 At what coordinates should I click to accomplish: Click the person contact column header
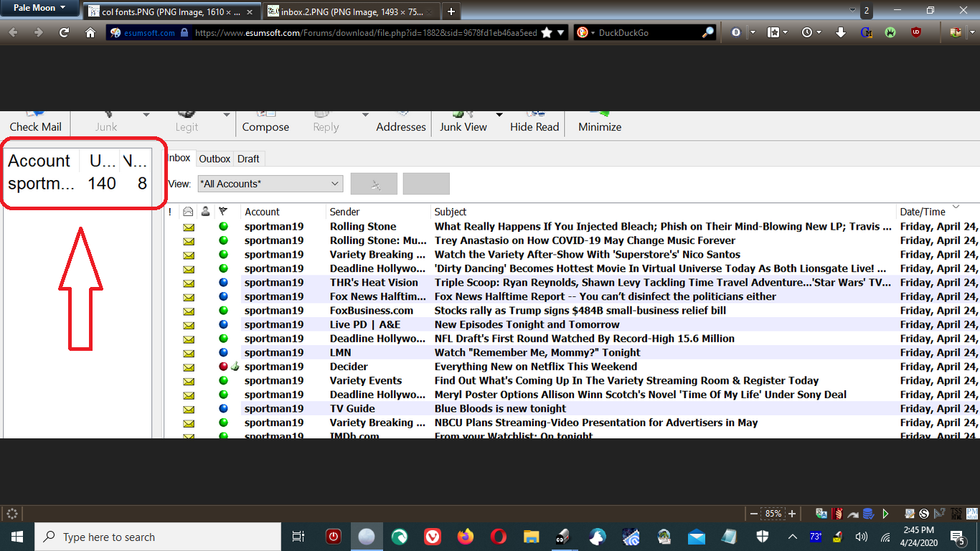(x=206, y=212)
